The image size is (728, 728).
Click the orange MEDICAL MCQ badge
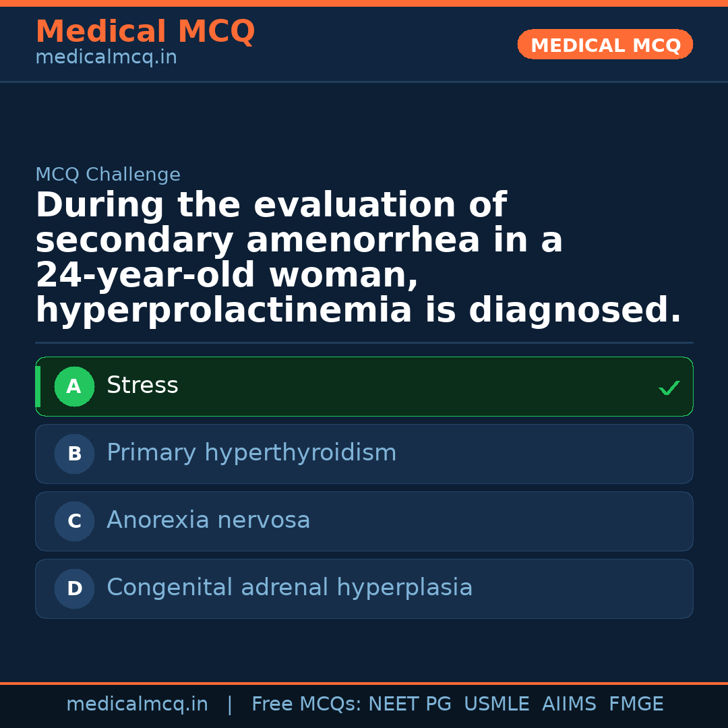[x=605, y=45]
